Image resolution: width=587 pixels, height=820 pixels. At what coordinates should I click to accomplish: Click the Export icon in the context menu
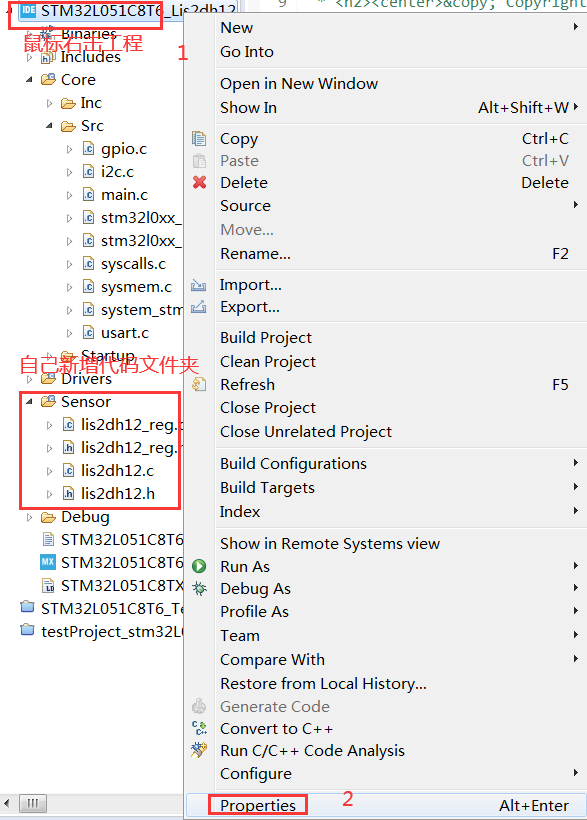(x=197, y=306)
